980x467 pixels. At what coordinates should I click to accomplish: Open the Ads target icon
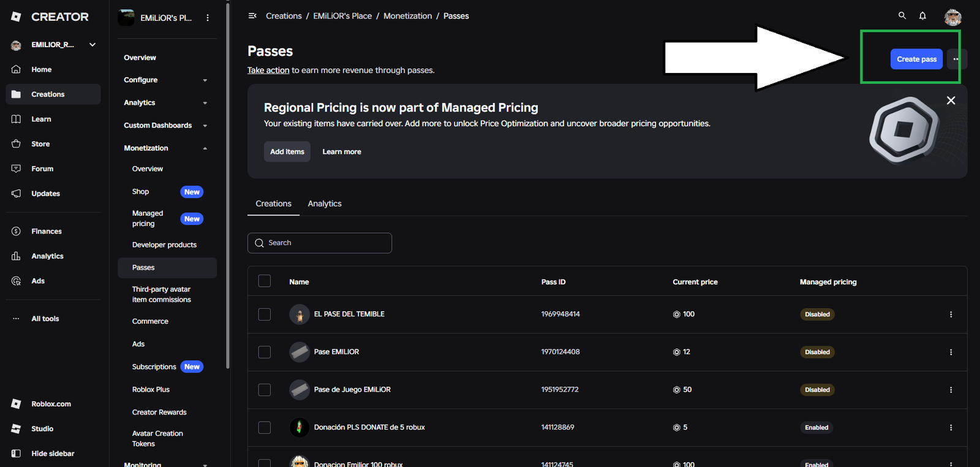tap(17, 281)
